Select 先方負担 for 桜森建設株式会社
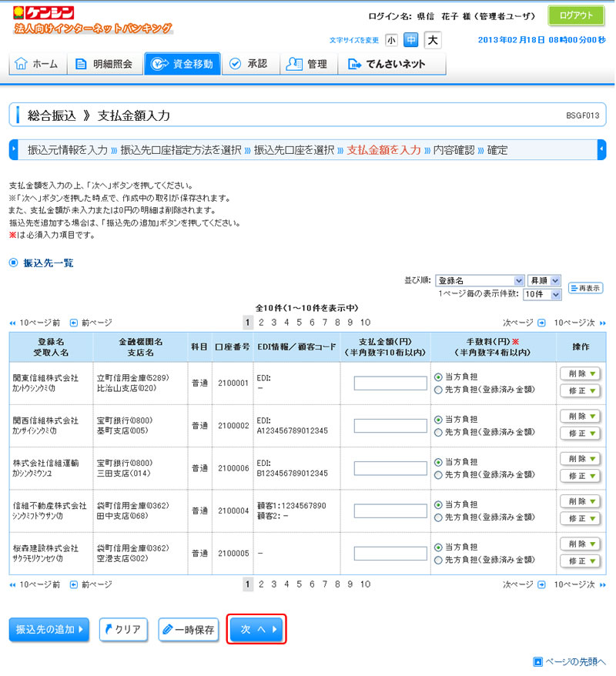 (439, 560)
